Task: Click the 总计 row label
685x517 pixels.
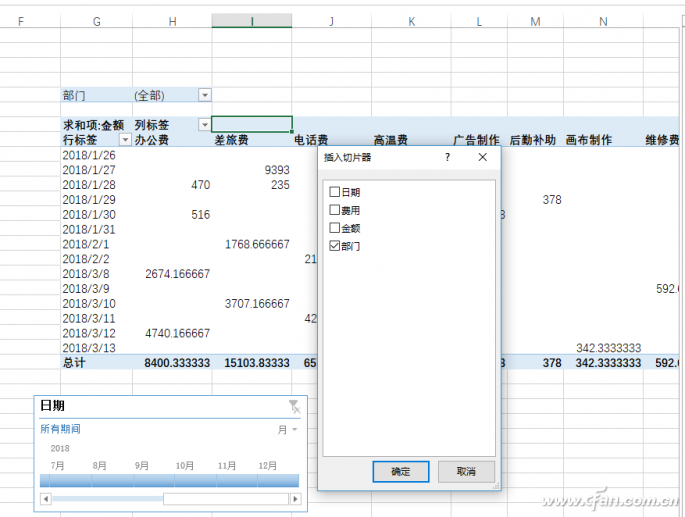Action: (x=74, y=363)
